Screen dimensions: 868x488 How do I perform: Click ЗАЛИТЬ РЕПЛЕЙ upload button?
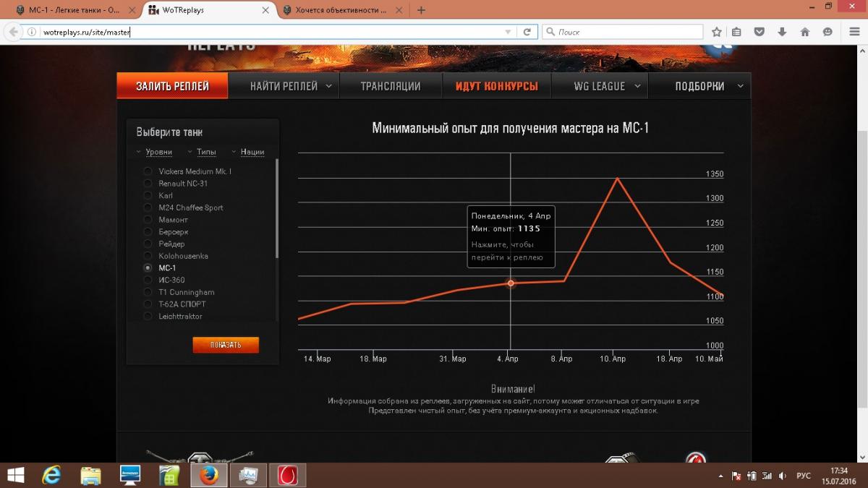click(x=172, y=86)
